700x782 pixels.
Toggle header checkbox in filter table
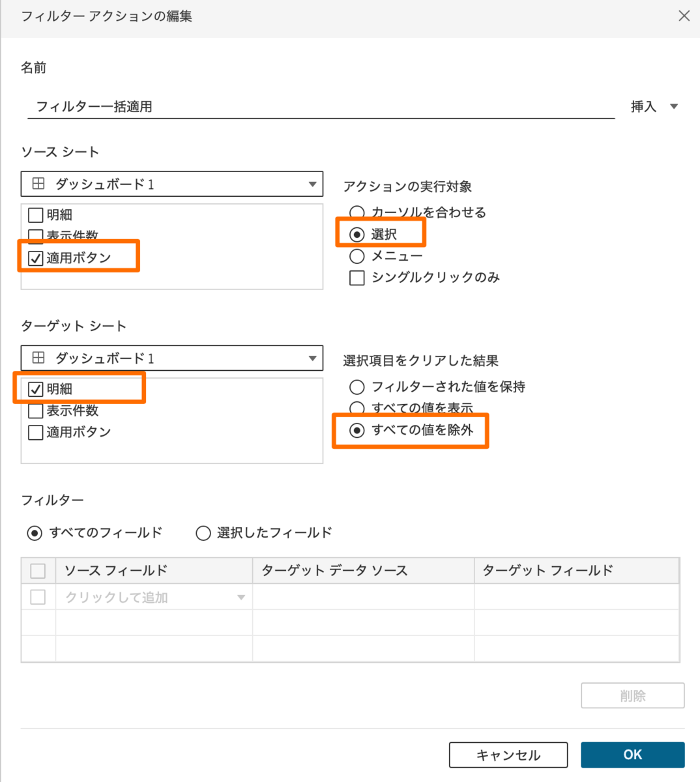click(38, 571)
